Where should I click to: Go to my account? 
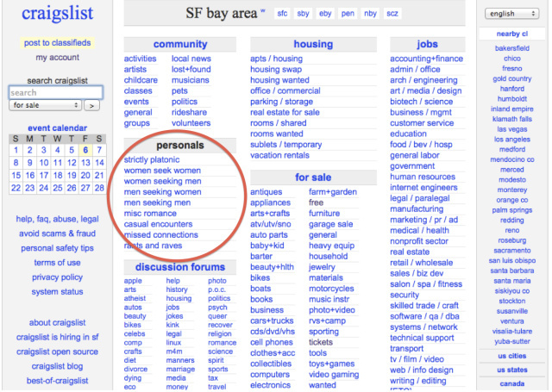coord(57,58)
